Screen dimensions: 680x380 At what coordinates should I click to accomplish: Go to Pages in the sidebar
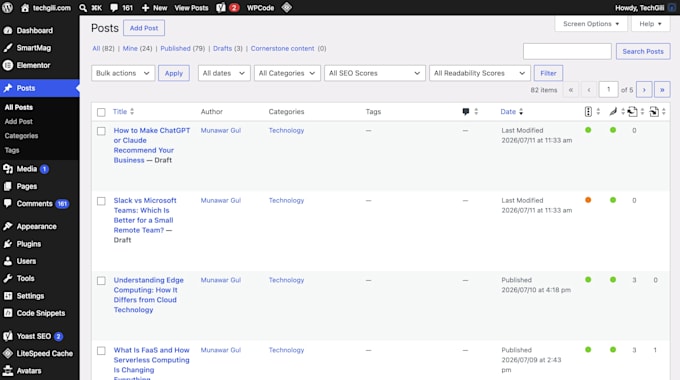coord(26,186)
